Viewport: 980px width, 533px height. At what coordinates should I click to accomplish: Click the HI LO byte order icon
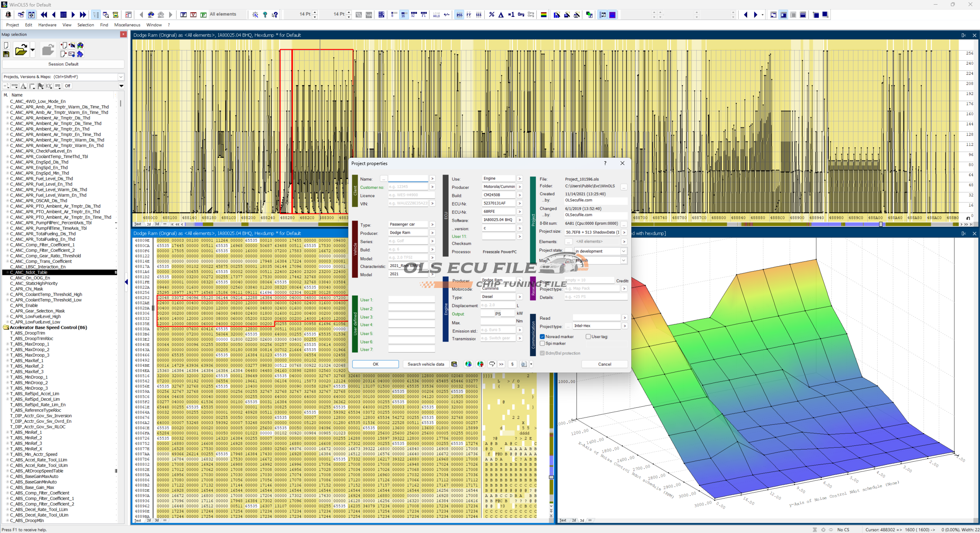pos(436,15)
